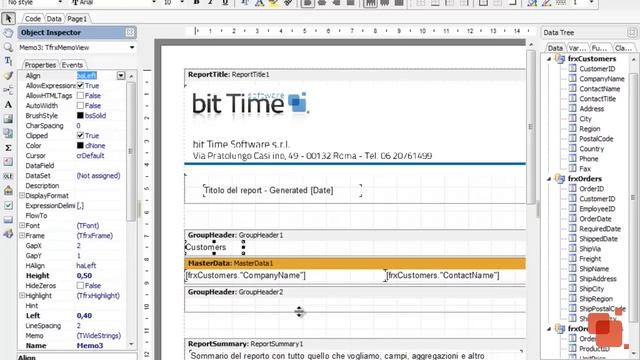Open the Var... tab in Data Tree

577,48
